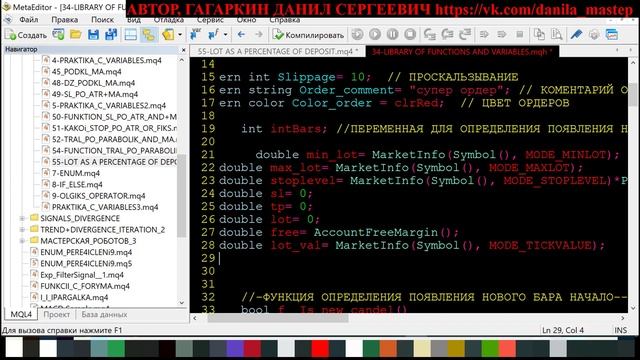Screen dimensions: 640x360
Task: Select the MQL4 navigator tab
Action: pyautogui.click(x=21, y=314)
